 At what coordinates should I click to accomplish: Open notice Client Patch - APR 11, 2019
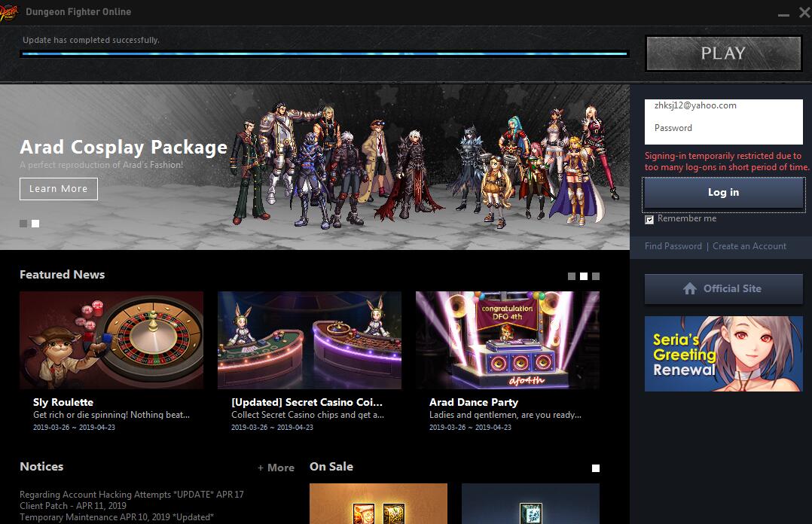point(73,506)
